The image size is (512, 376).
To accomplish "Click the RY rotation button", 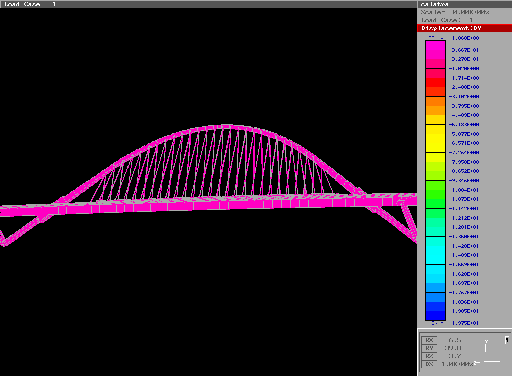I will pos(429,348).
